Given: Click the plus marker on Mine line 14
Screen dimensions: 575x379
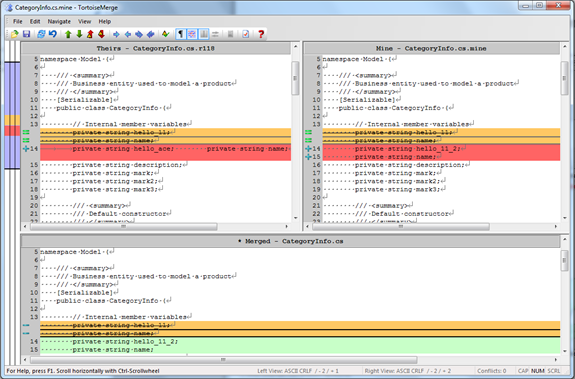Looking at the screenshot, I should click(x=308, y=148).
